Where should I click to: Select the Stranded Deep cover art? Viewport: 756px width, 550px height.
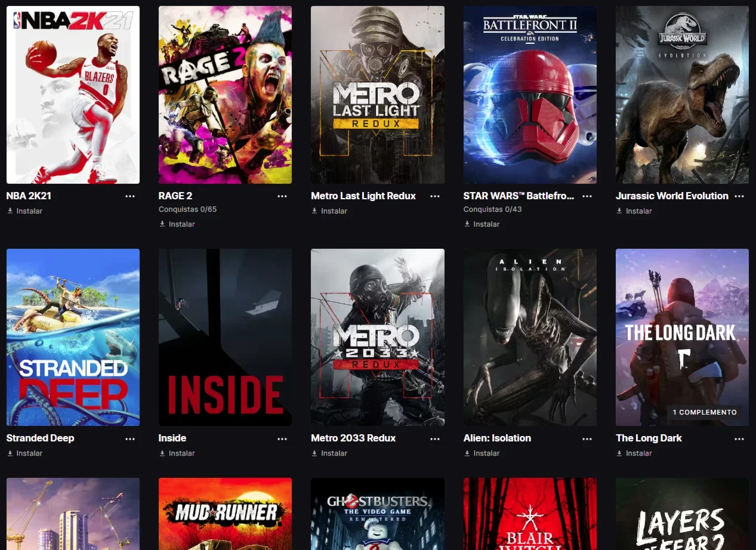click(73, 337)
